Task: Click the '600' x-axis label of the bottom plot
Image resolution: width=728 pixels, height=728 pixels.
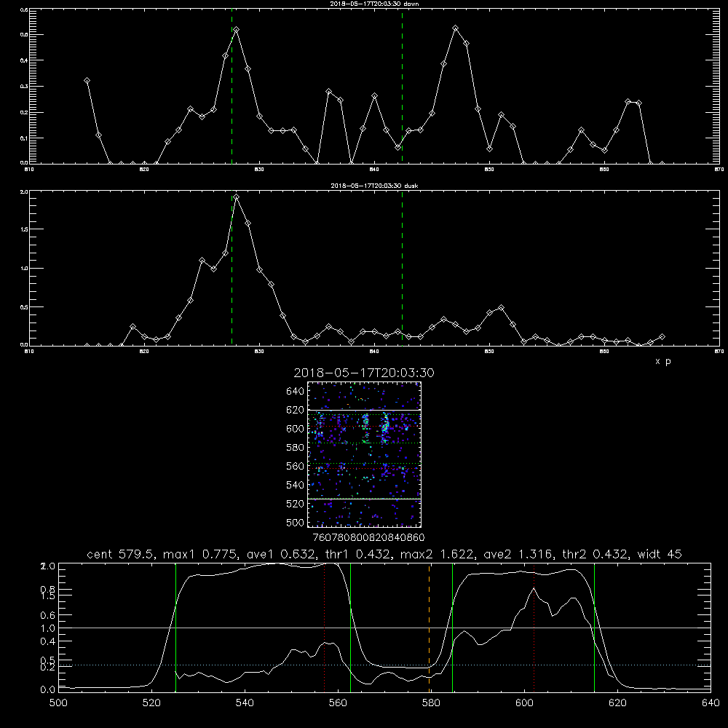Action: click(524, 703)
